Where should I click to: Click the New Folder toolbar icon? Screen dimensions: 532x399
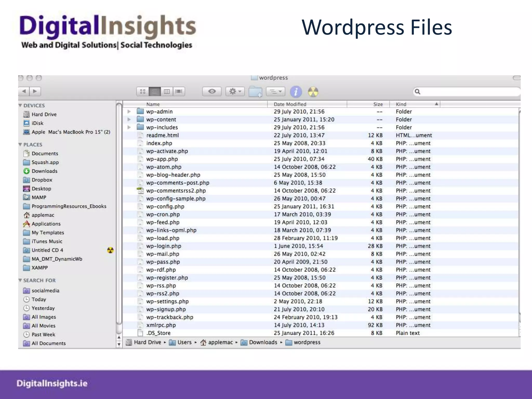255,92
